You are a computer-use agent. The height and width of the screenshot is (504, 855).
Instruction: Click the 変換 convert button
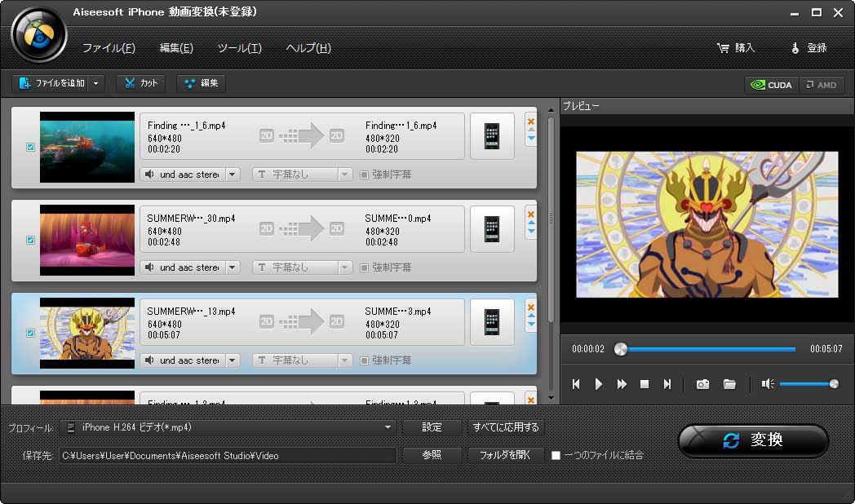[753, 440]
